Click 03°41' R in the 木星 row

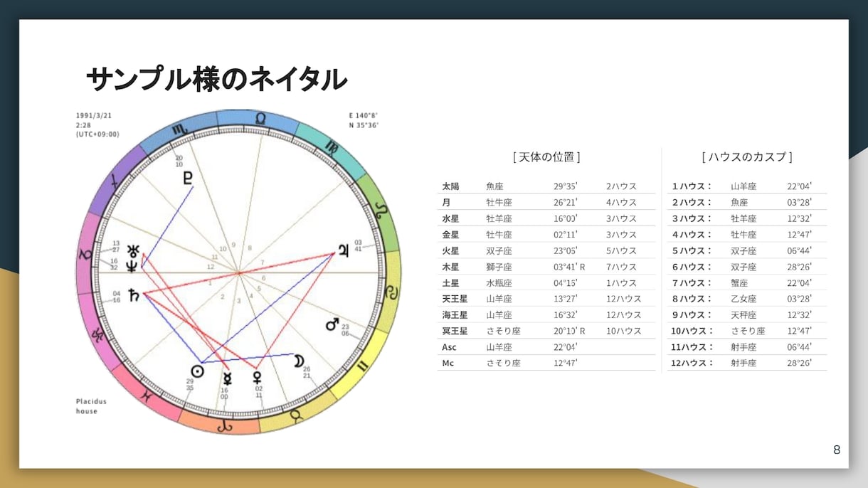click(569, 267)
